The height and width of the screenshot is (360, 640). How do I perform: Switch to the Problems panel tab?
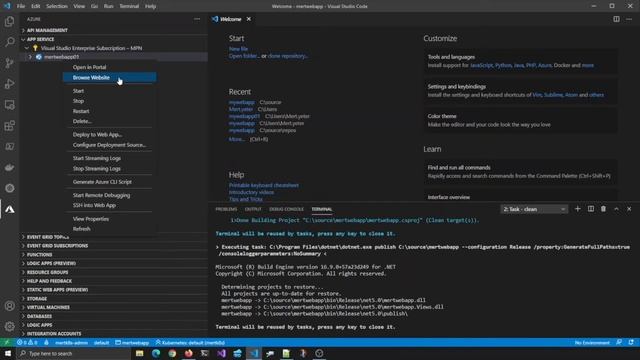[x=226, y=209]
